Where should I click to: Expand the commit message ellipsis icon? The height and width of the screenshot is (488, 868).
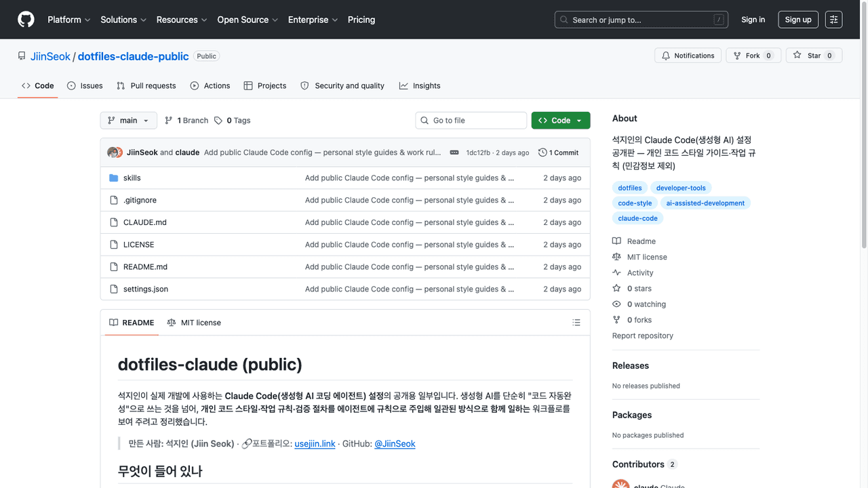(454, 152)
